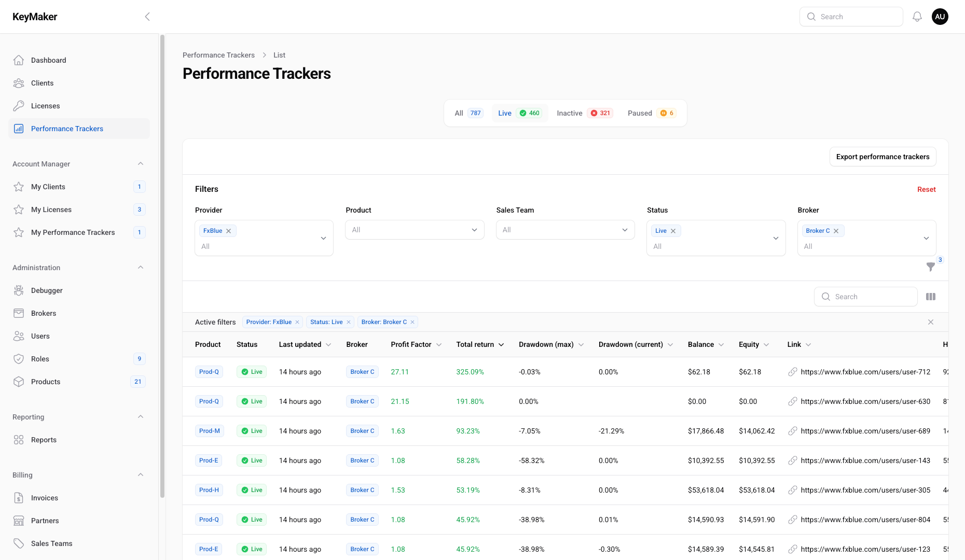
Task: Sort by the Profit Factor column
Action: click(x=416, y=344)
